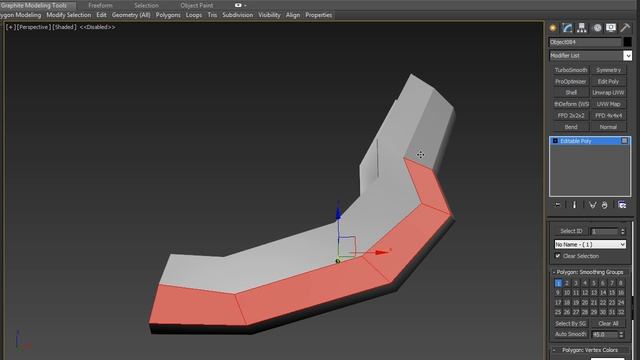
Task: Open the Align ribbon panel
Action: tap(293, 15)
